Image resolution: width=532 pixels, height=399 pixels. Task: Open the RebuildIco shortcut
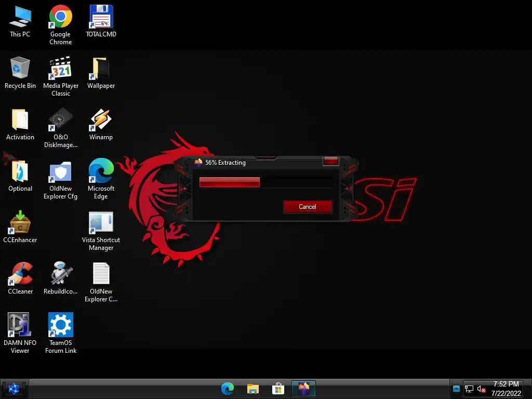61,278
